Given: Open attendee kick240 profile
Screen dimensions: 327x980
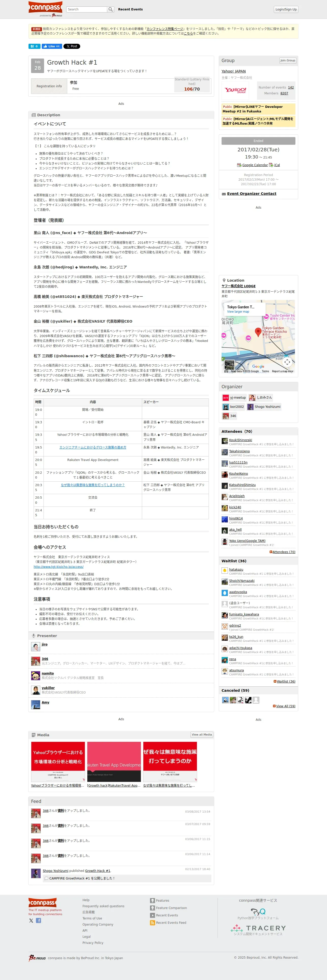Looking at the screenshot, I should [235, 507].
